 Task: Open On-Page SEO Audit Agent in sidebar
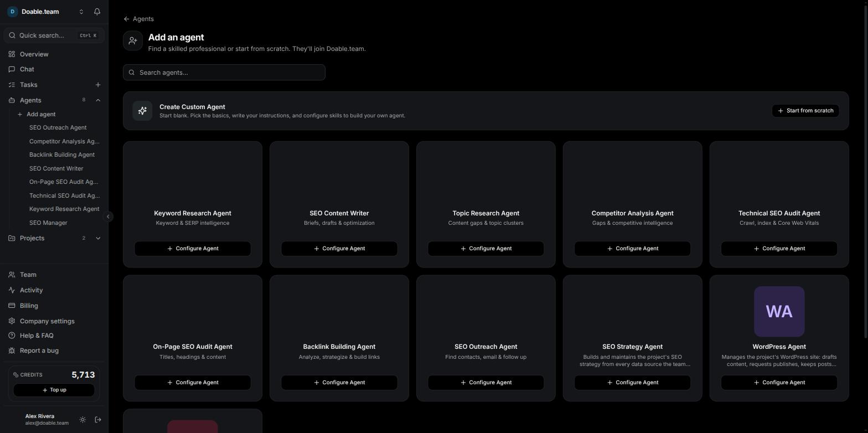[x=64, y=182]
